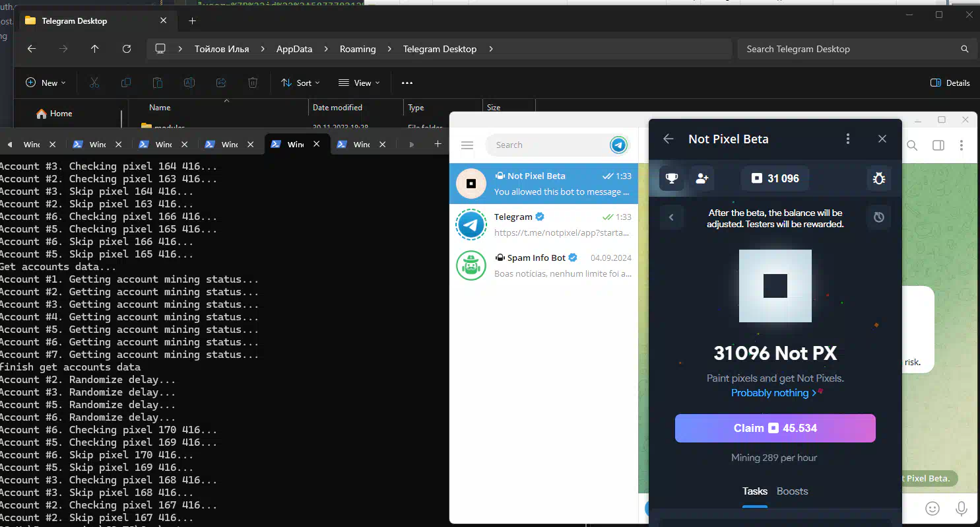Go back in File Explorer

tap(32, 49)
